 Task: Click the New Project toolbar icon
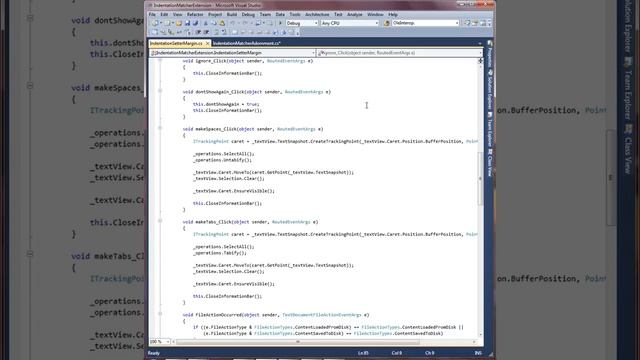[155, 23]
